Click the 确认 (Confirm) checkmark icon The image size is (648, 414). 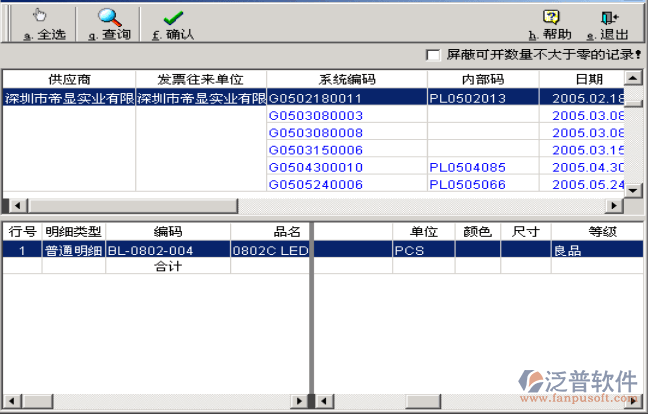[173, 16]
